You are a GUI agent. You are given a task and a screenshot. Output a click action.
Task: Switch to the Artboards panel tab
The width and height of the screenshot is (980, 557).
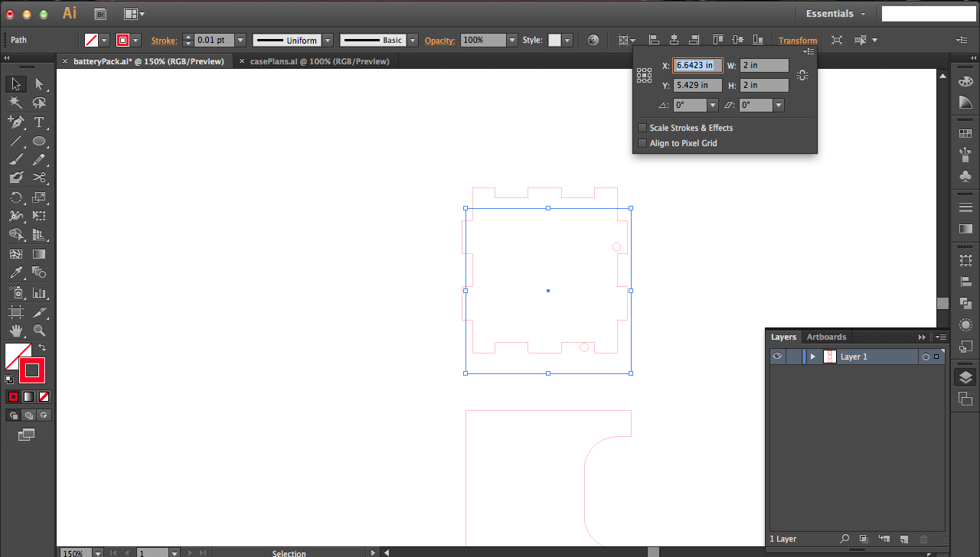826,337
